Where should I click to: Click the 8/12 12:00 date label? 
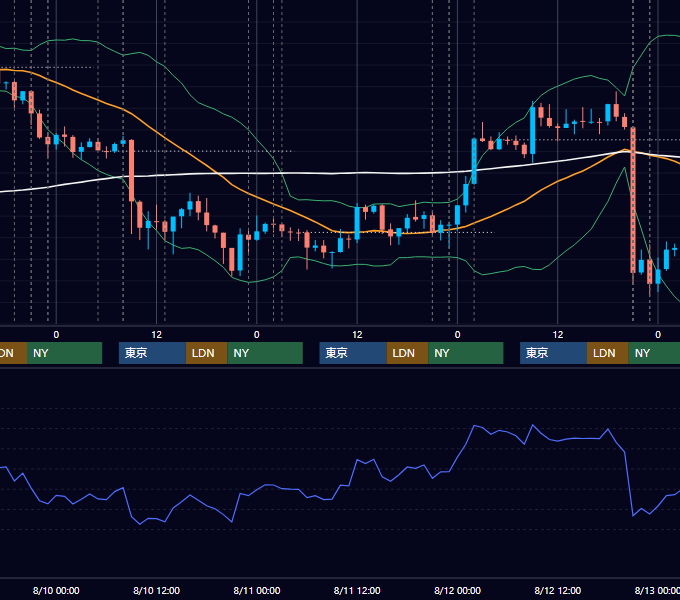click(558, 590)
